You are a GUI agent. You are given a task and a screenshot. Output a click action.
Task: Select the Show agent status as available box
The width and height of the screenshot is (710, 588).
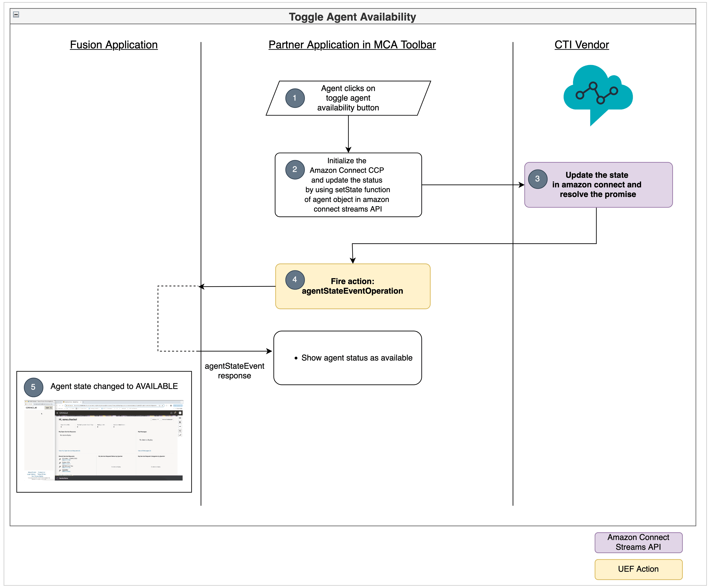coord(347,358)
